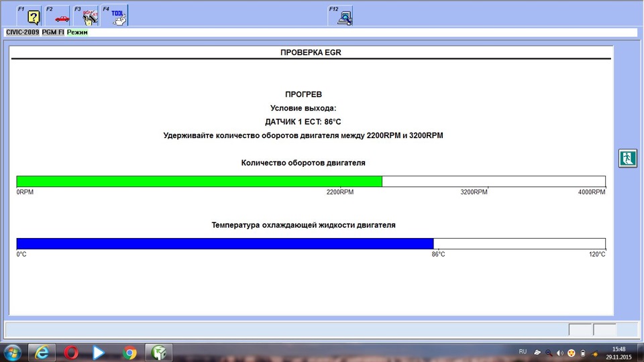Open the Windows Start menu
Screen dimensions: 644x362
tap(13, 353)
